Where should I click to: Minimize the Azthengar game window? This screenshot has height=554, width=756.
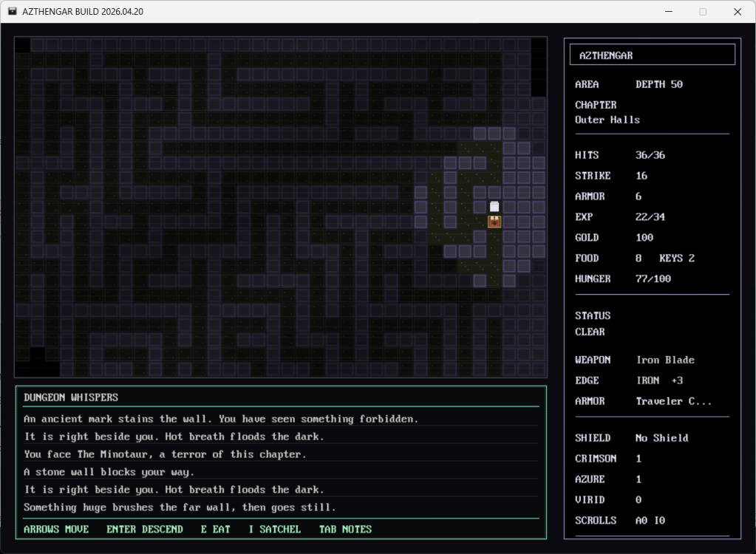(x=669, y=12)
